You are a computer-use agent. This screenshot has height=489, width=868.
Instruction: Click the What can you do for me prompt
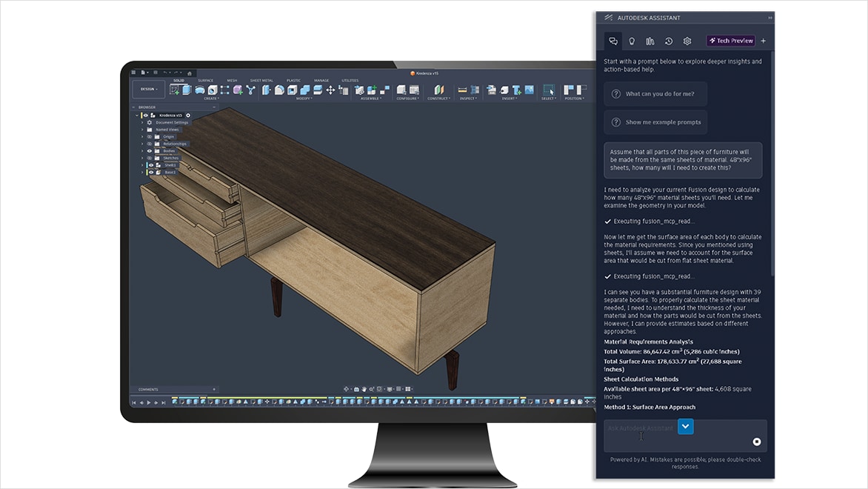655,93
